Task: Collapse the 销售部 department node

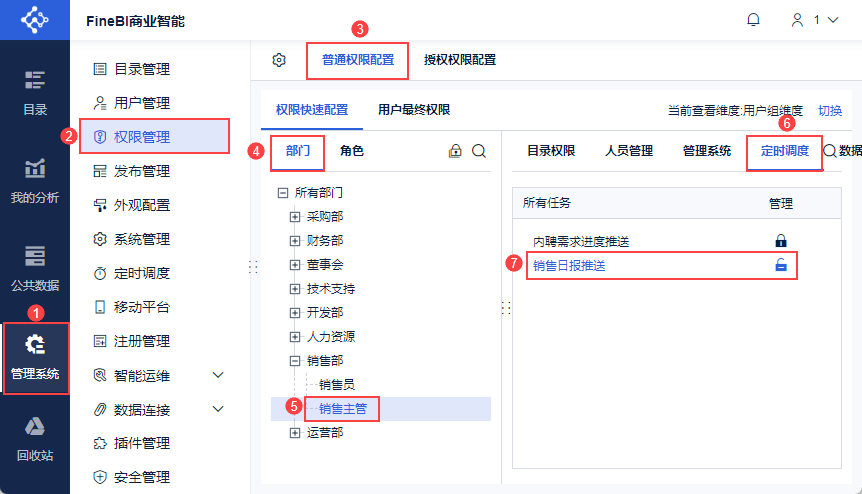Action: tap(295, 361)
